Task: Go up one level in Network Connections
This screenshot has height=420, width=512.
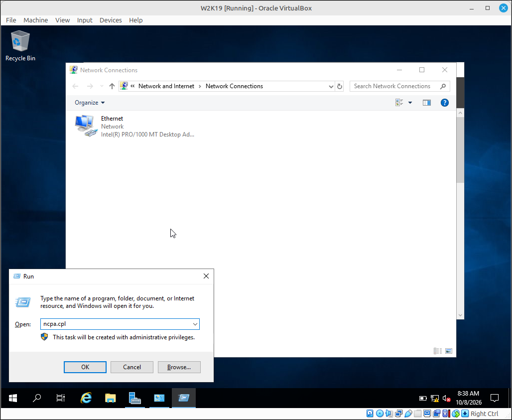Action: coord(112,86)
